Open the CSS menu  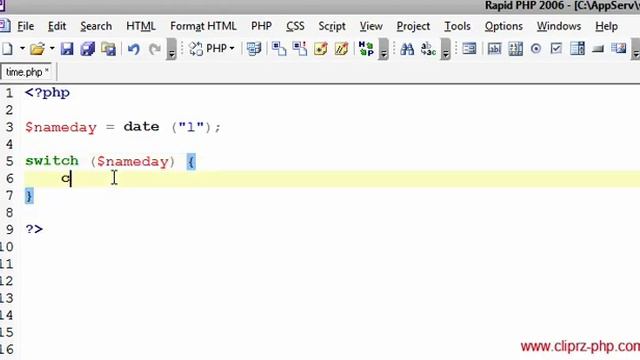(x=295, y=26)
